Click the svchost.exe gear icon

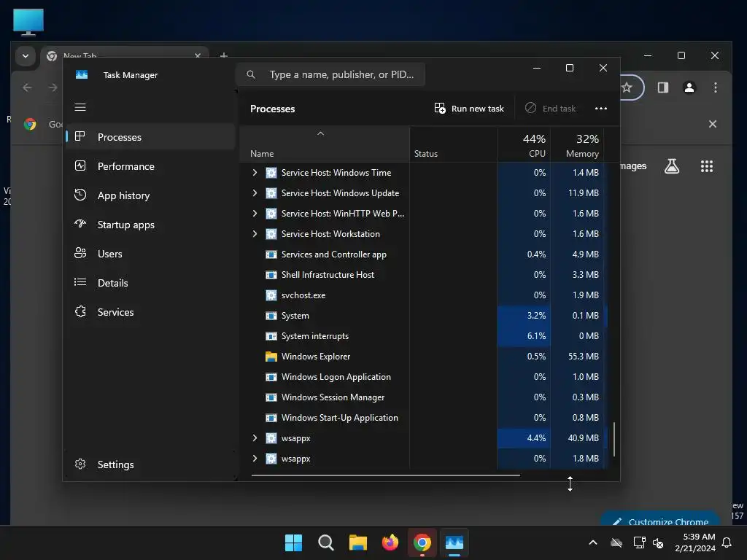271,295
